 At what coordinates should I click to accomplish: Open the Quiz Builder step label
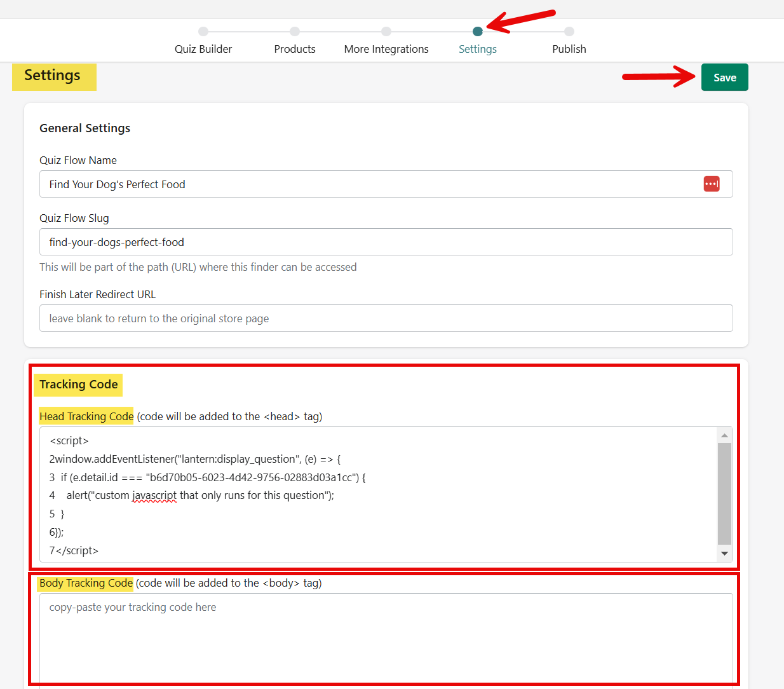pos(203,49)
